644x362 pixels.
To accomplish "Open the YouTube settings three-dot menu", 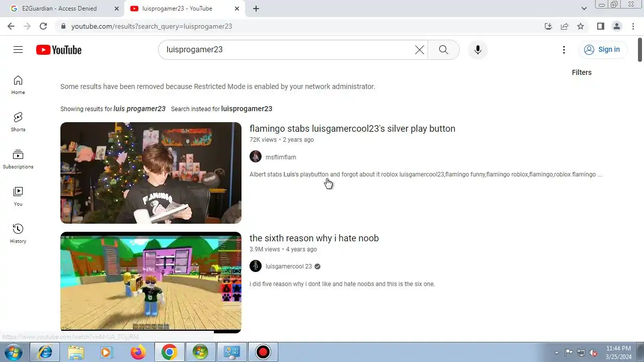I will (x=564, y=50).
